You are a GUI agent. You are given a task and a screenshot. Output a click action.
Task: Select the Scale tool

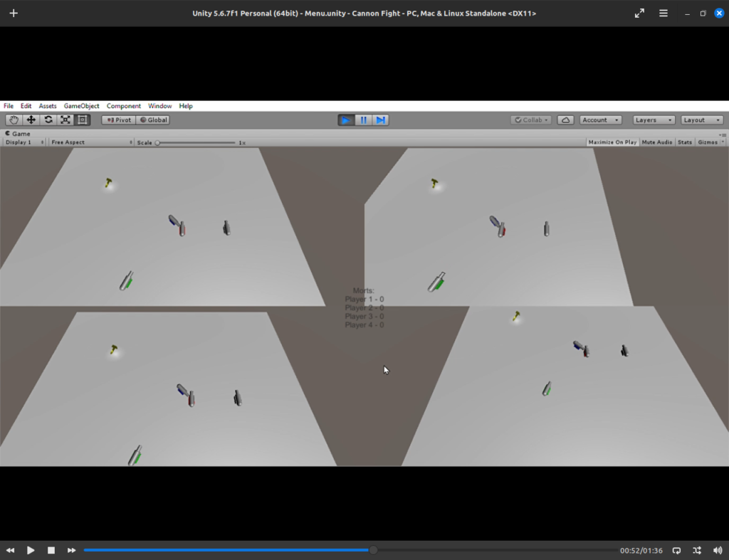point(65,120)
